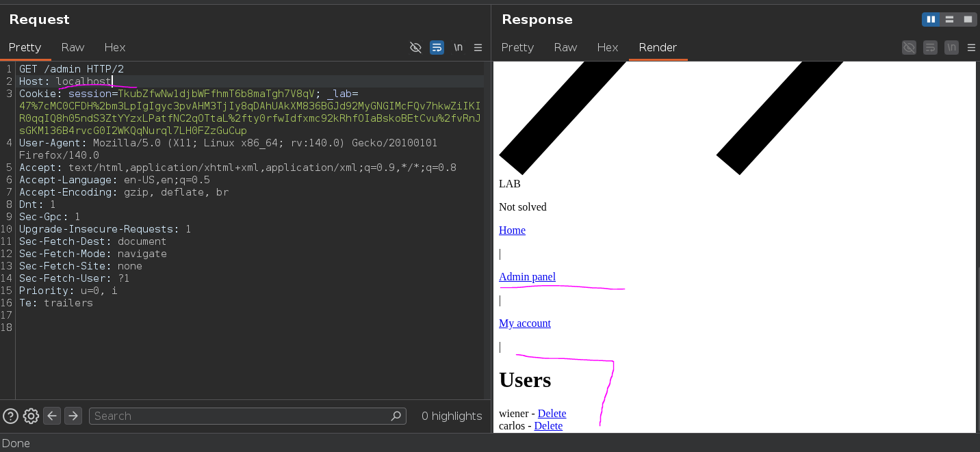
Task: Click the Dnt: 1 header line
Action: 37,204
